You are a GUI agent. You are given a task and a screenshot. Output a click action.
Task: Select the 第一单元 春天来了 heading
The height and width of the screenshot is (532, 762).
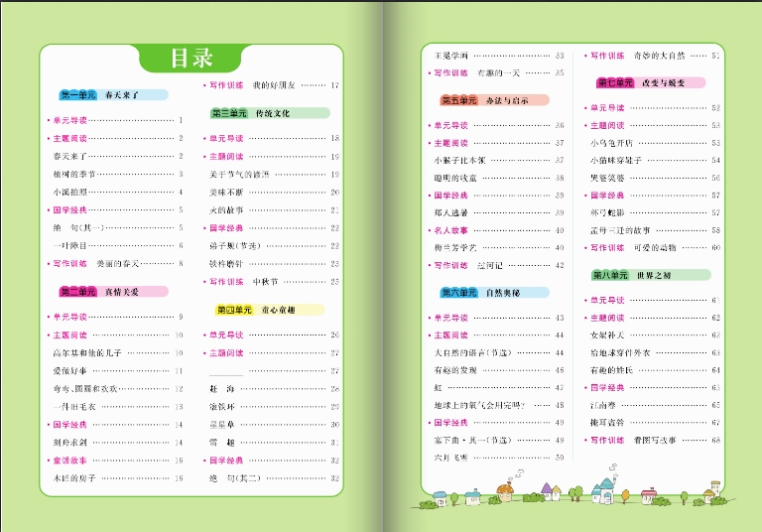[112, 95]
